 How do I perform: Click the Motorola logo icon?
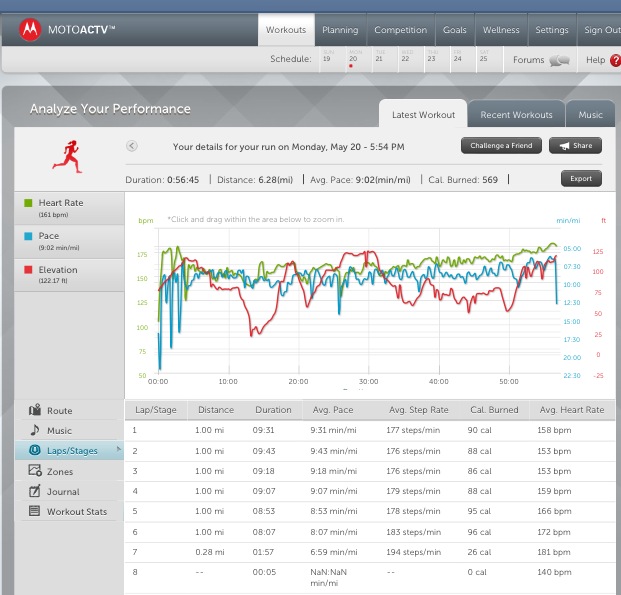(30, 31)
